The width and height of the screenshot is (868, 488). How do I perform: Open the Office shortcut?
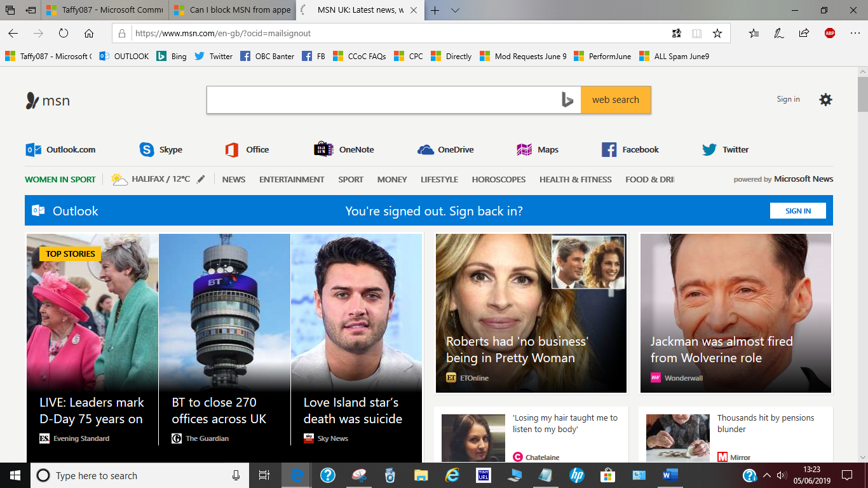[247, 149]
